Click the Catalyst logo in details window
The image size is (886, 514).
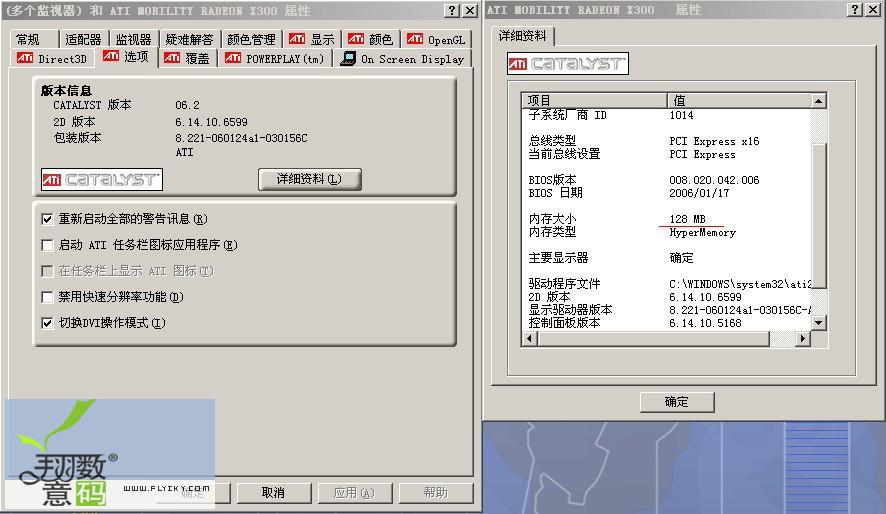point(568,64)
